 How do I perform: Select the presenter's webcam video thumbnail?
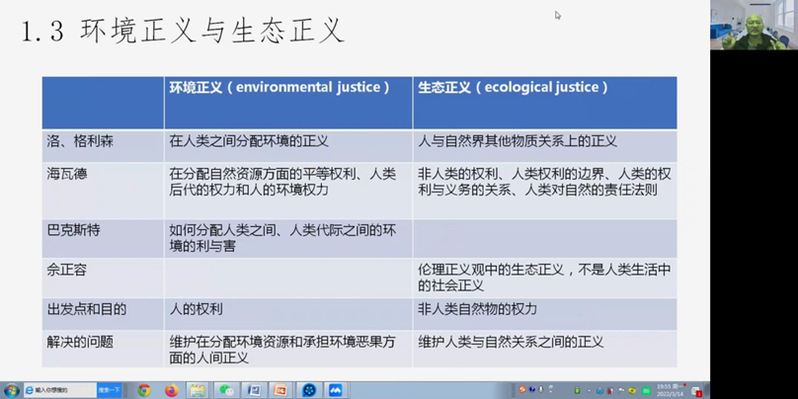click(x=754, y=25)
